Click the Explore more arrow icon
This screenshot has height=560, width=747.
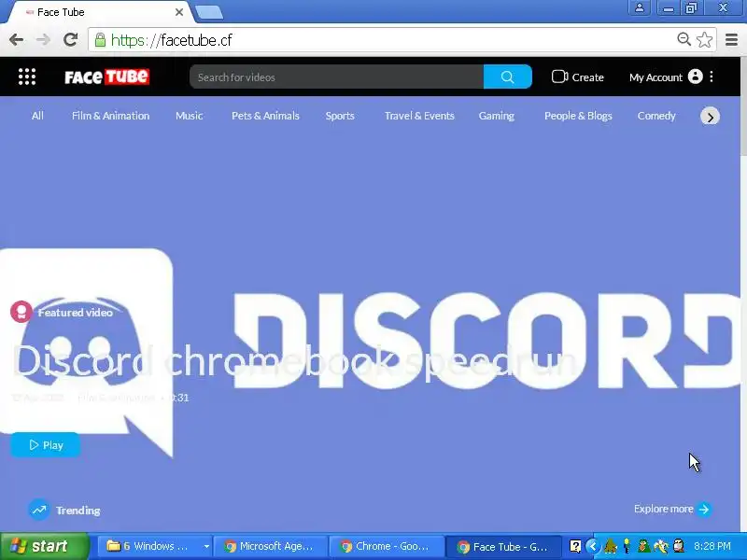pyautogui.click(x=704, y=509)
